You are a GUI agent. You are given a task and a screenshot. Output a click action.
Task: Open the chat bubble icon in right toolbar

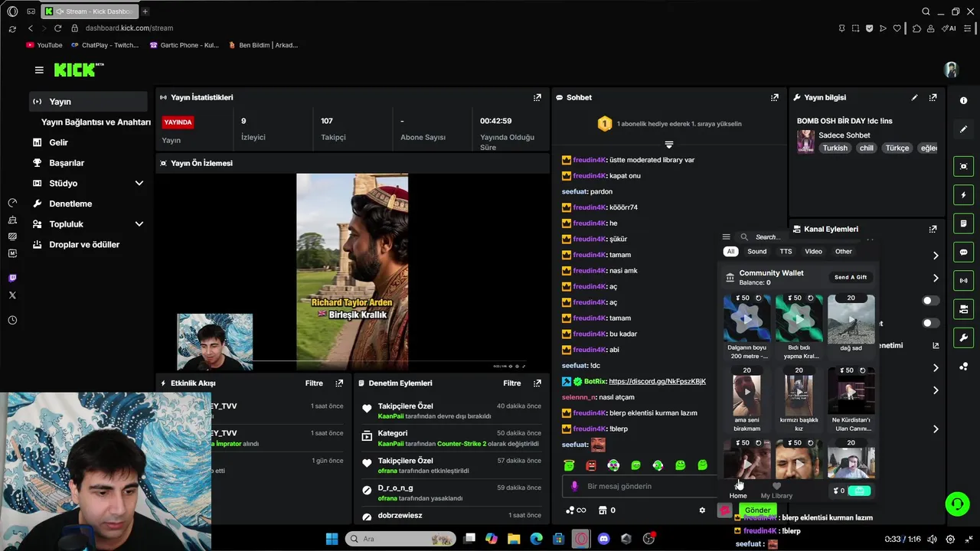pyautogui.click(x=964, y=252)
